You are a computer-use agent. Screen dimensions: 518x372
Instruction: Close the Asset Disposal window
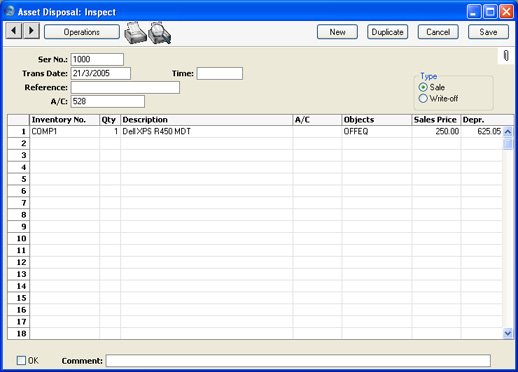pyautogui.click(x=506, y=12)
